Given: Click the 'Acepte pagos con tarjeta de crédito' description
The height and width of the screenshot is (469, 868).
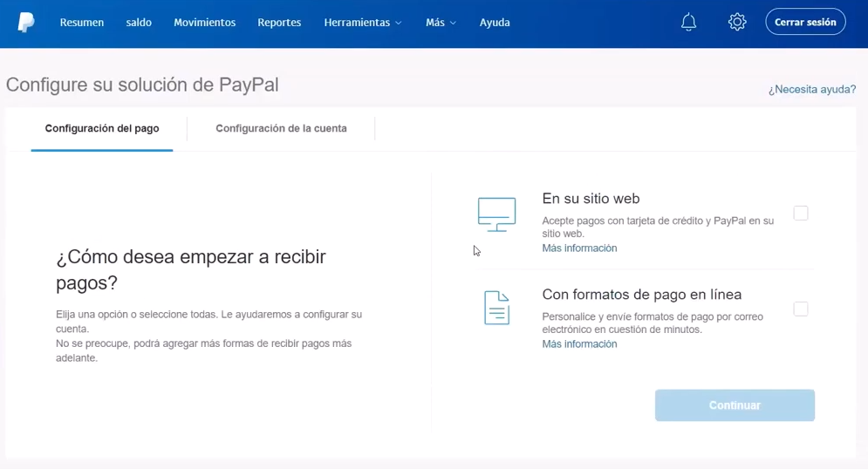Looking at the screenshot, I should coord(658,227).
